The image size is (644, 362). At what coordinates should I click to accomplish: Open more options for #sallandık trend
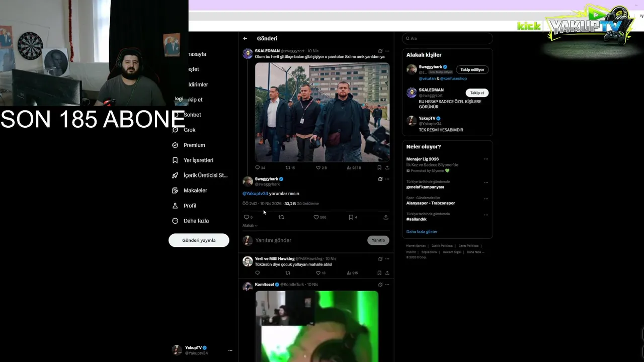coord(486,215)
